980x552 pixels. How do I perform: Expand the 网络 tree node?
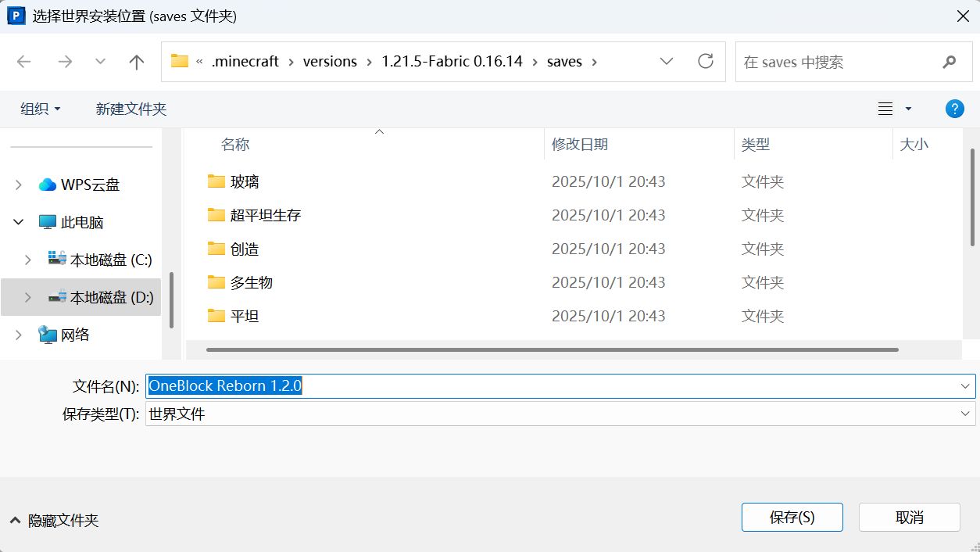(19, 335)
